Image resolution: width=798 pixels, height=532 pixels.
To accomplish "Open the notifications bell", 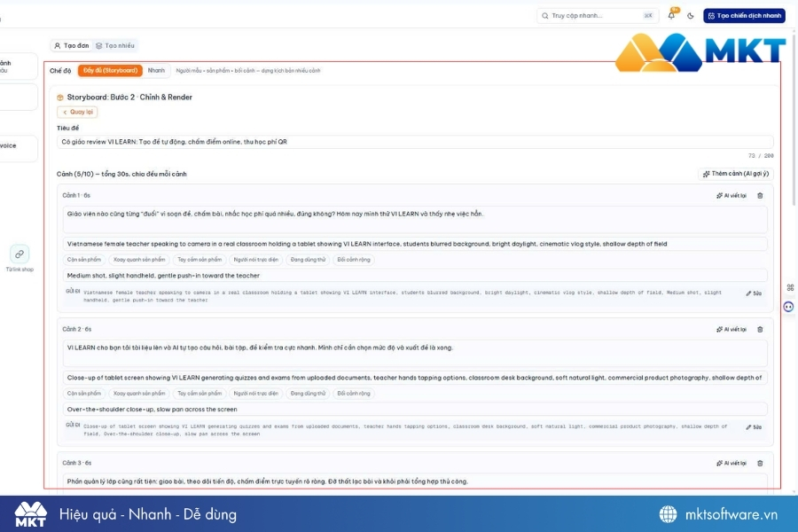I will (x=671, y=16).
